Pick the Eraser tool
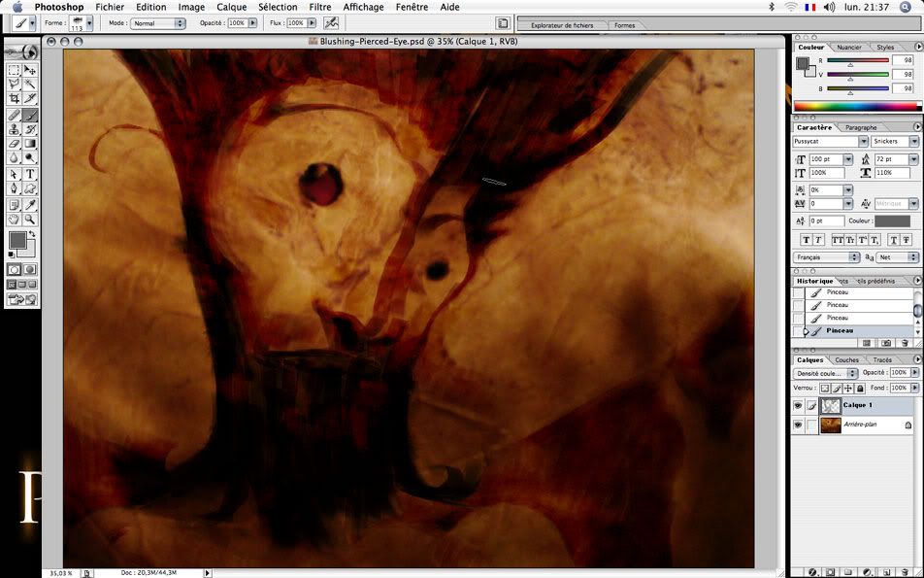Viewport: 924px width, 578px height. click(x=14, y=144)
